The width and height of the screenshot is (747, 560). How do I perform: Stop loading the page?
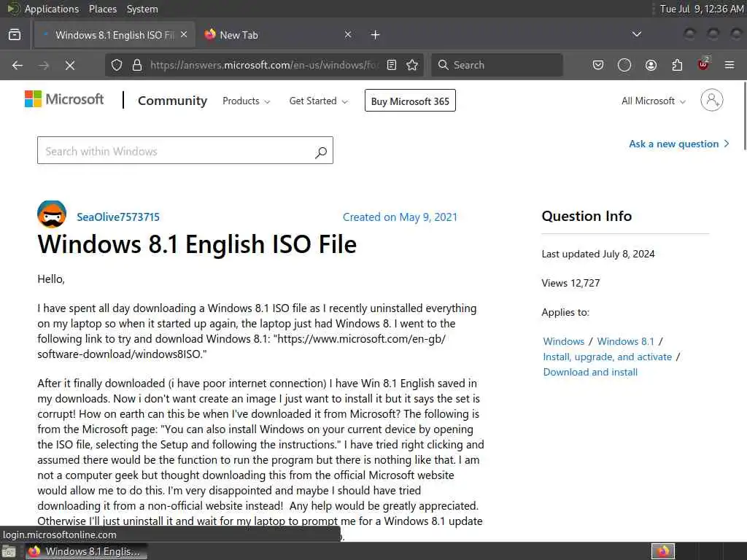69,65
